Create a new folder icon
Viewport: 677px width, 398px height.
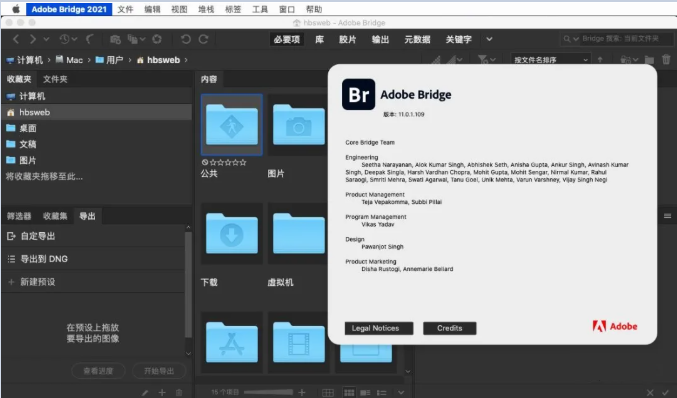pos(649,60)
